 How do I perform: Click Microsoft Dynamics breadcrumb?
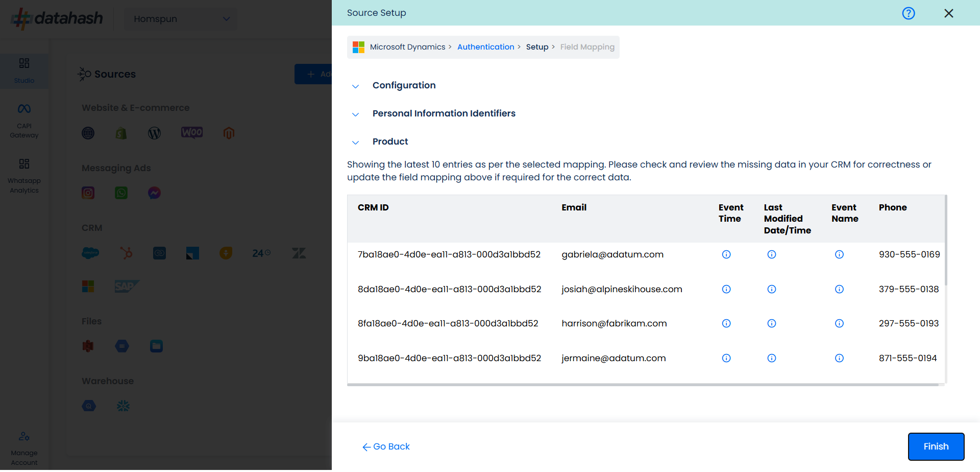407,47
